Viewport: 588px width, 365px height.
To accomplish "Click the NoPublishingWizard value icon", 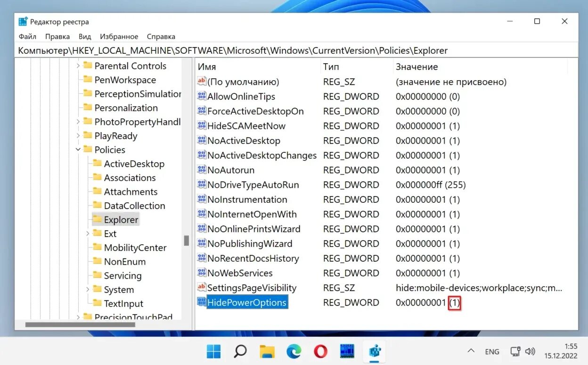I will 202,243.
